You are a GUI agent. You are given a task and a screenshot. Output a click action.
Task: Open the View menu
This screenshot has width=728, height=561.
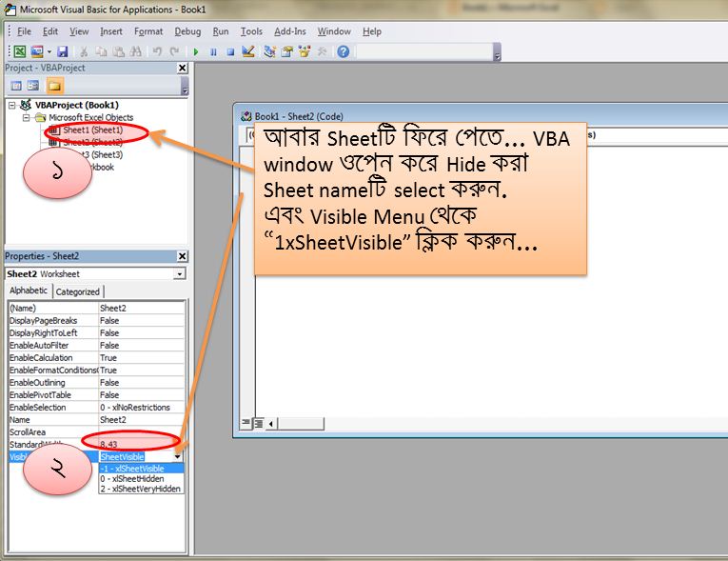point(79,31)
